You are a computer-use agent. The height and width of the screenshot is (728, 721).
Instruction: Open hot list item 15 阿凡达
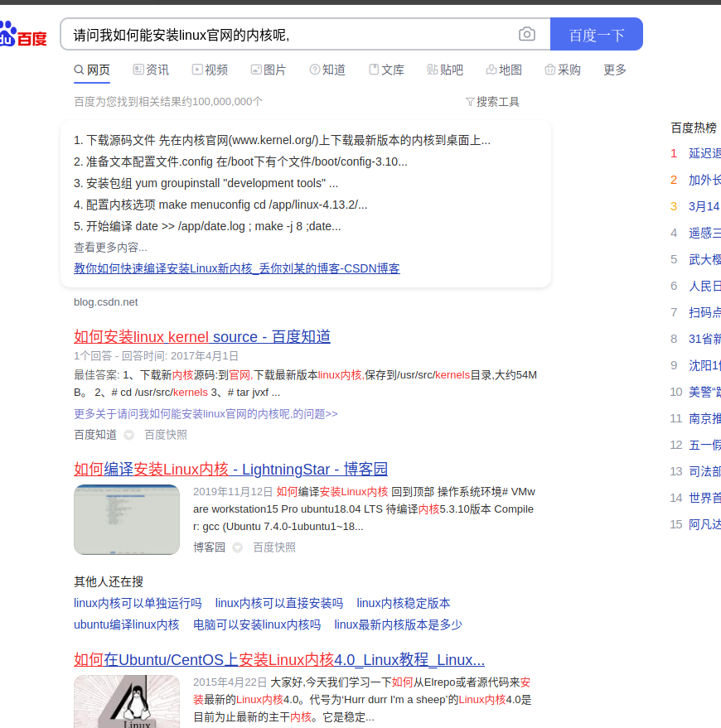tap(704, 524)
